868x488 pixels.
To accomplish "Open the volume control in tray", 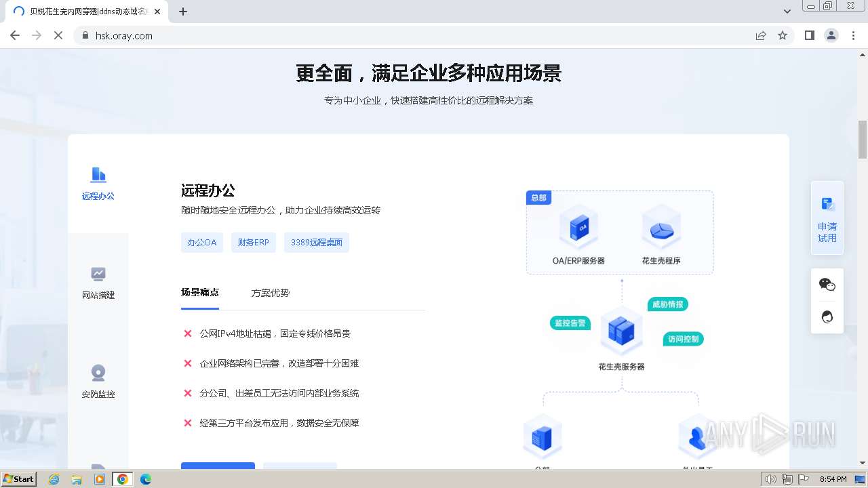I will coord(771,479).
